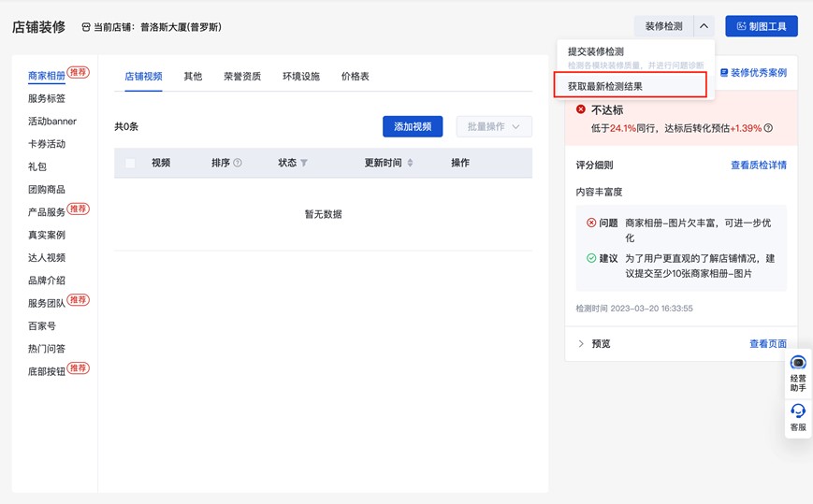Switch to the 价格表 tab
The width and height of the screenshot is (813, 504).
356,77
